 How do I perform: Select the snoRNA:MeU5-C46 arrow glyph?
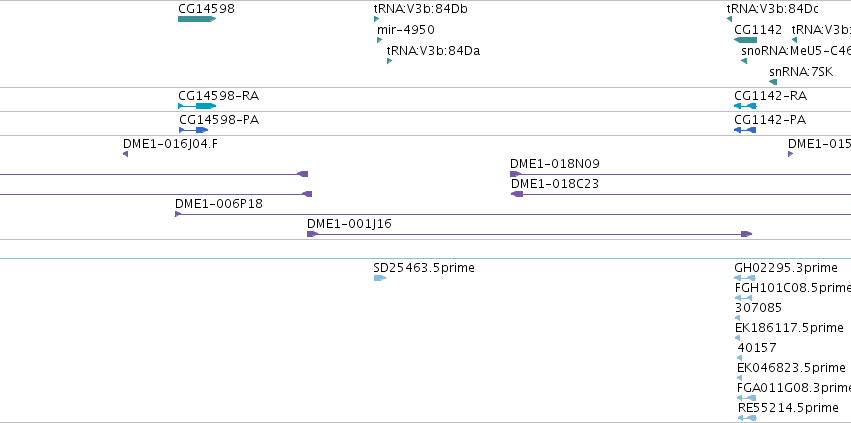point(744,61)
